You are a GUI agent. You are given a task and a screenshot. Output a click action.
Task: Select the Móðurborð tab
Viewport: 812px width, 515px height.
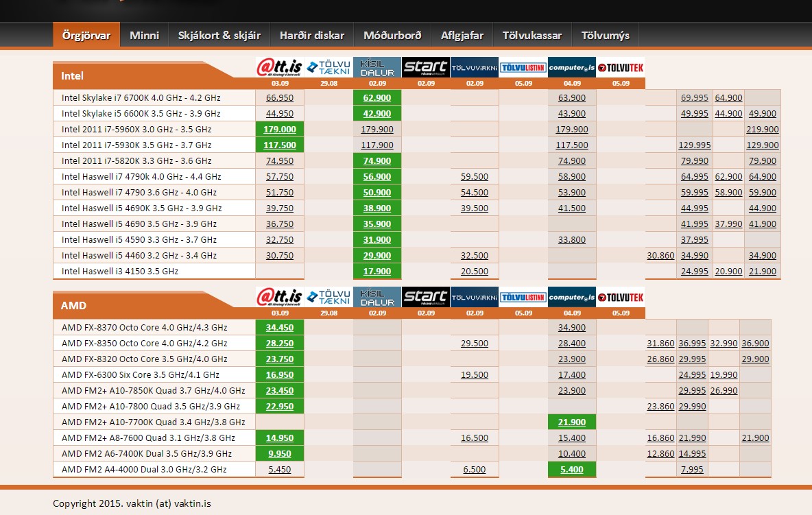coord(392,36)
